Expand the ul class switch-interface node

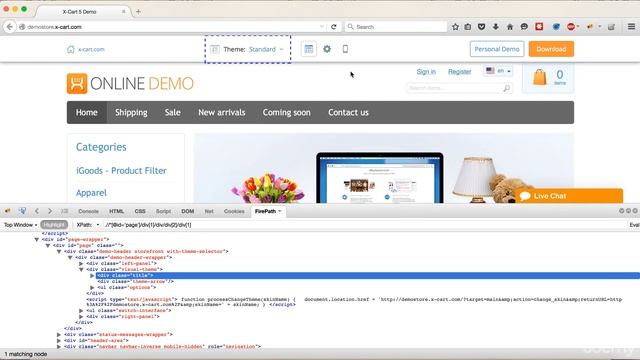pyautogui.click(x=81, y=311)
